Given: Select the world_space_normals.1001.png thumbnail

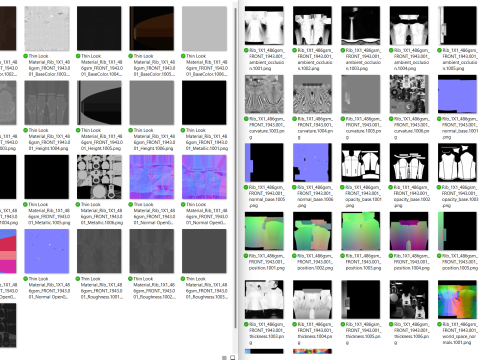Looking at the screenshot, I should 457,300.
